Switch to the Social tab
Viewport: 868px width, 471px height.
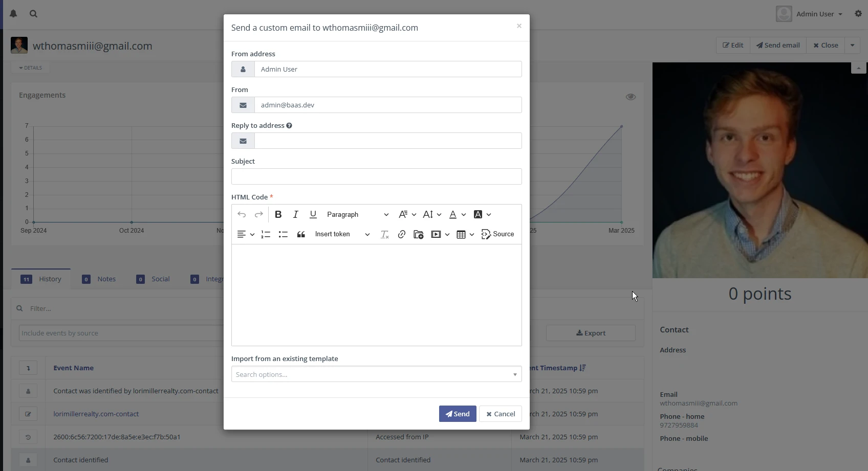[x=153, y=279]
